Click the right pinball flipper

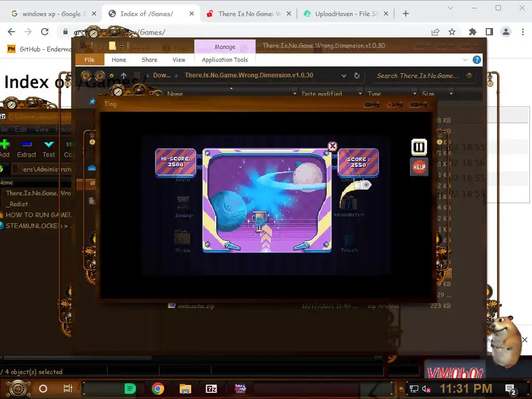302,246
